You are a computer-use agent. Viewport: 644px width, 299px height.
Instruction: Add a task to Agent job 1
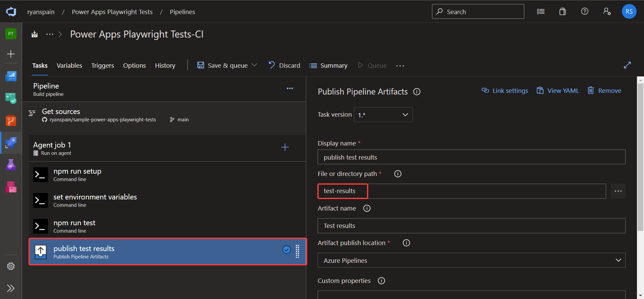click(x=285, y=147)
